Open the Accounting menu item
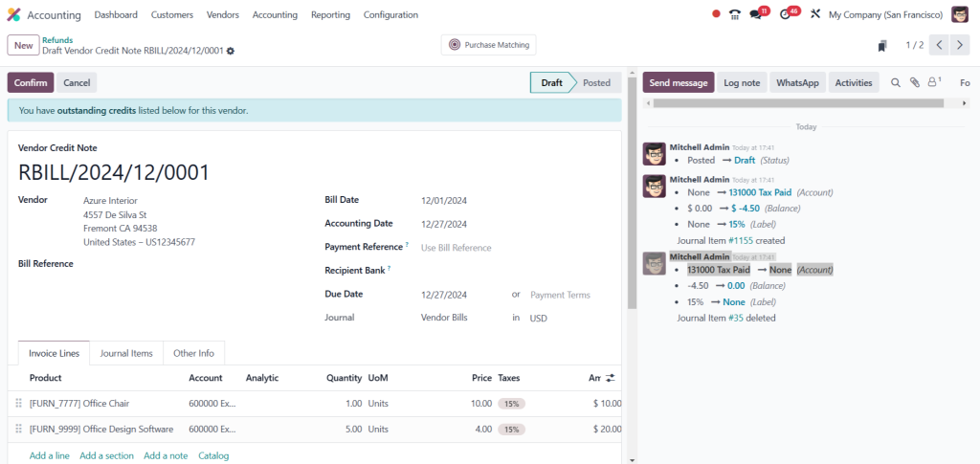The image size is (980, 464). [x=275, y=14]
